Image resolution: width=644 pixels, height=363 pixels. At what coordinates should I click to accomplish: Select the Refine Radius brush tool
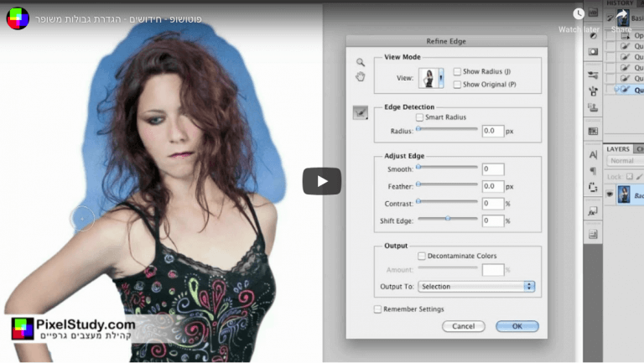[361, 112]
